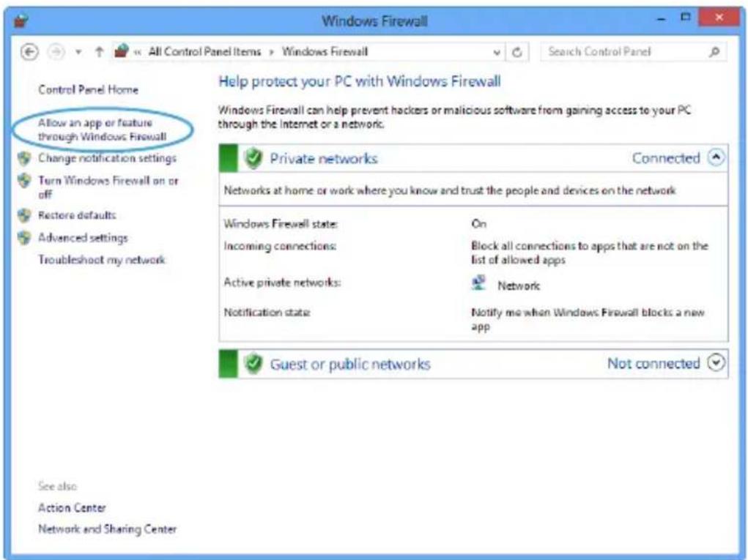Screen dimensions: 748x560
Task: Click the Guest or public networks shield
Action: click(x=253, y=364)
